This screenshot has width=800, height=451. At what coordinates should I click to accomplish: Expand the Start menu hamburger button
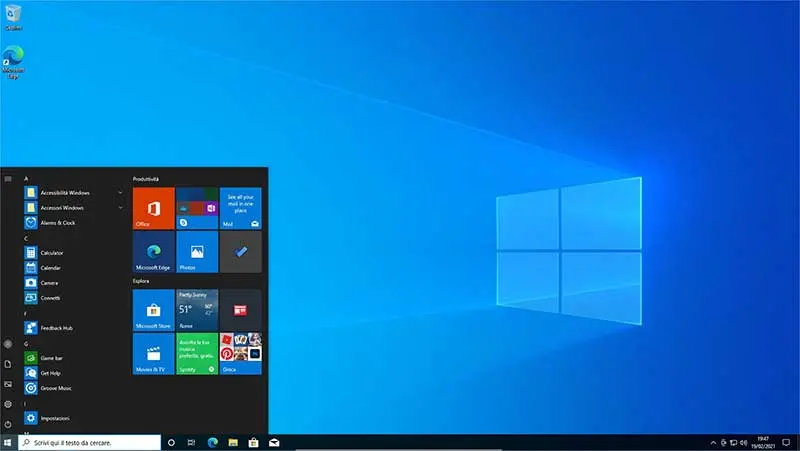[x=8, y=179]
